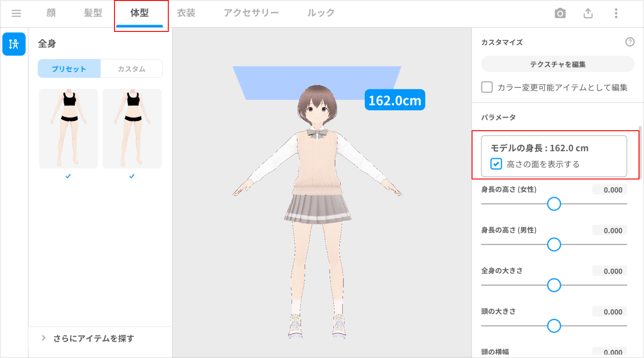
Task: Click the 身長の高さ (女性) slider handle
Action: pyautogui.click(x=554, y=204)
